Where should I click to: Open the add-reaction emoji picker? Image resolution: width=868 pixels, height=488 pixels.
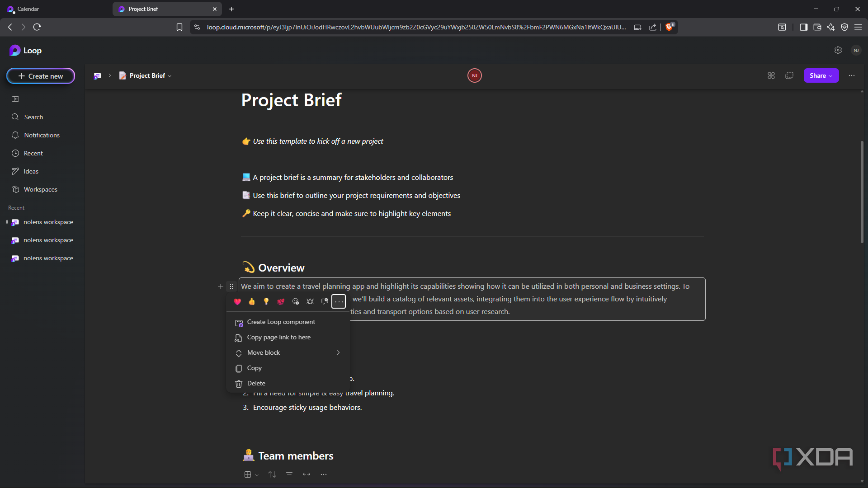(x=296, y=301)
